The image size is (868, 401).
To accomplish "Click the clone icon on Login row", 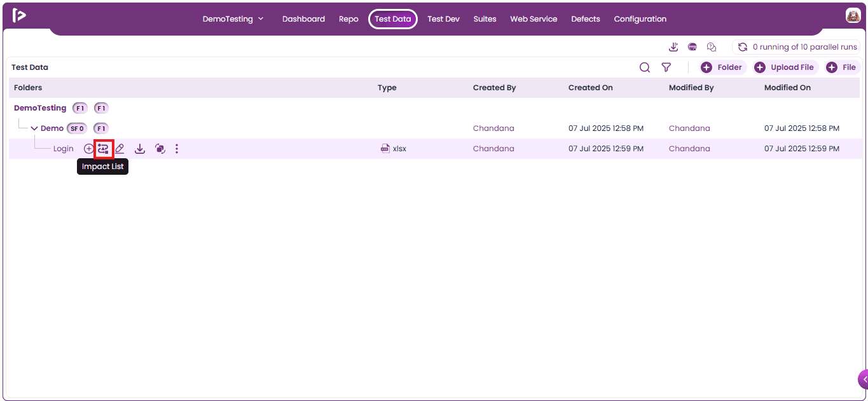I will (160, 149).
